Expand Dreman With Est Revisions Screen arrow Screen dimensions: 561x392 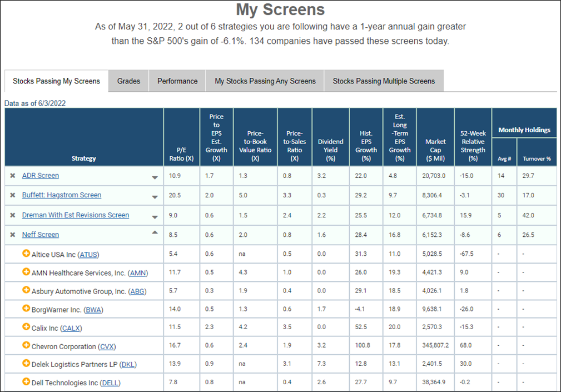[155, 217]
